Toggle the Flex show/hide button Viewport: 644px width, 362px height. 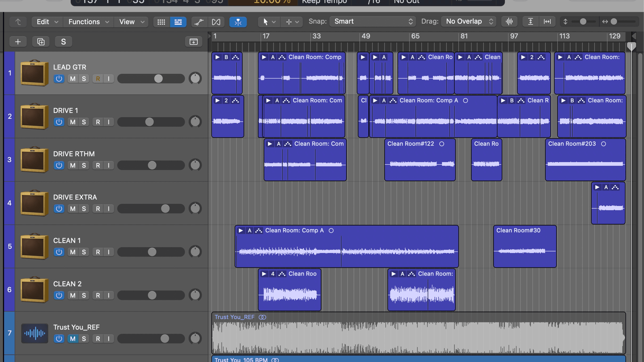(x=216, y=22)
